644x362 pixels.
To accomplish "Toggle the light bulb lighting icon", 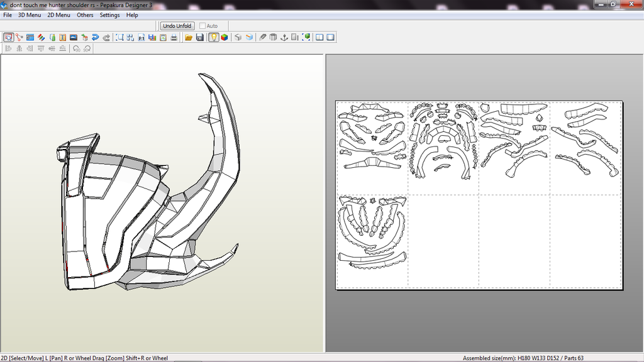I will pos(213,37).
